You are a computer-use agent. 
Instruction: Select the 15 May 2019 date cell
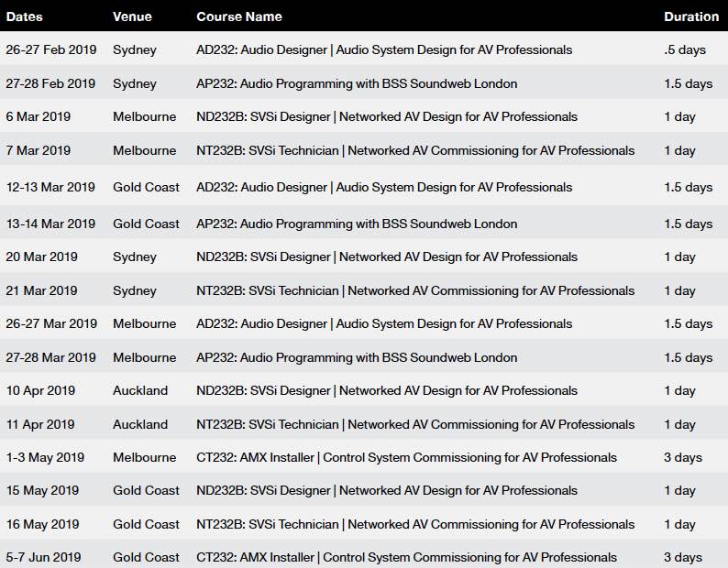(42, 490)
